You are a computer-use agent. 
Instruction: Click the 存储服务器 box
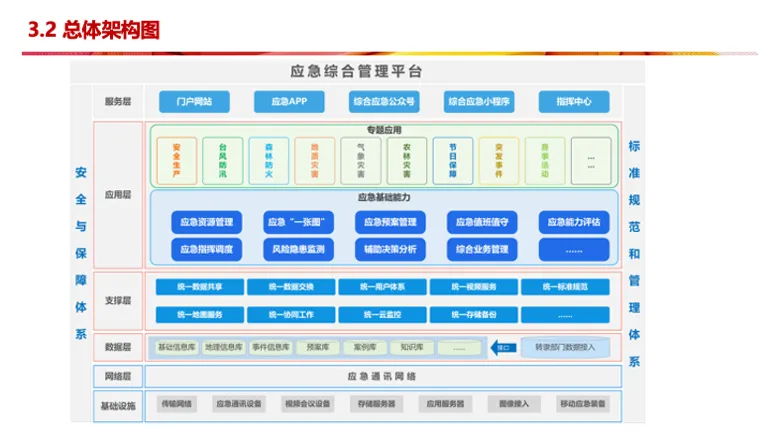[x=377, y=404]
